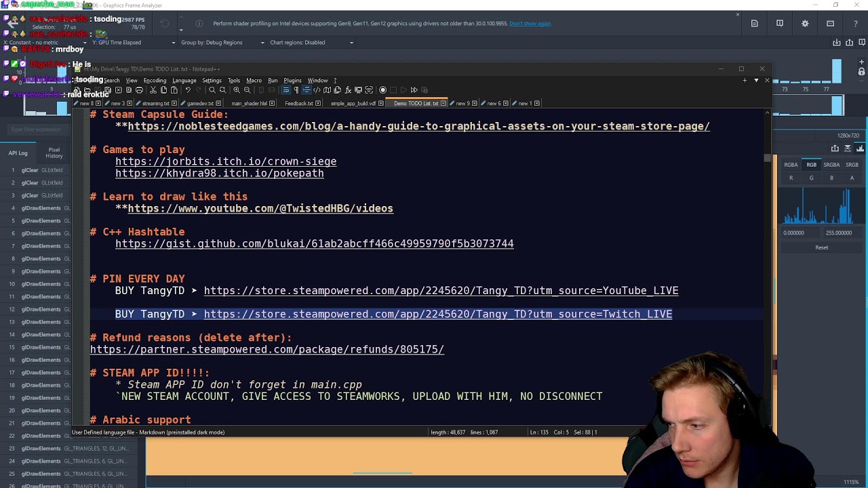The image size is (868, 488).
Task: Open the noblesteedgames Steam capsule guide link
Action: pos(418,126)
